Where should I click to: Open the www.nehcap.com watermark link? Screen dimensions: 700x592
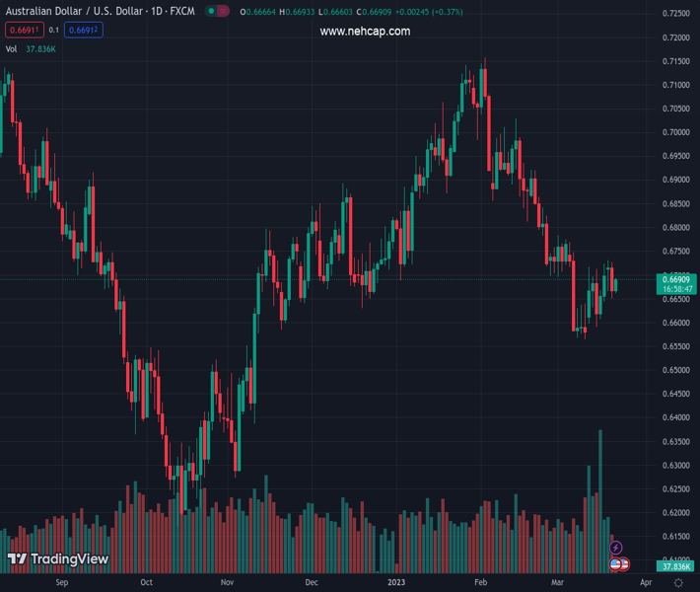[365, 32]
